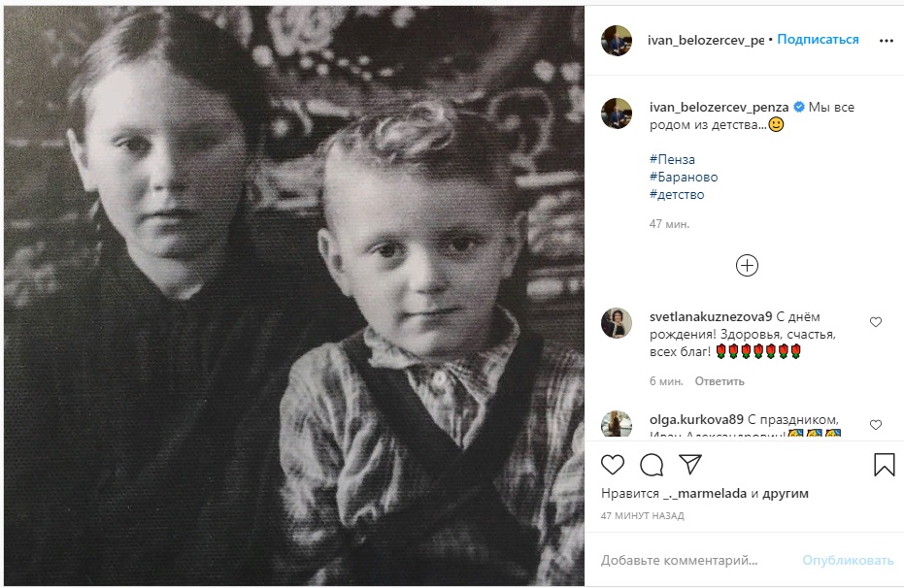The width and height of the screenshot is (904, 588).
Task: Click the Подписаться follow button
Action: point(818,40)
